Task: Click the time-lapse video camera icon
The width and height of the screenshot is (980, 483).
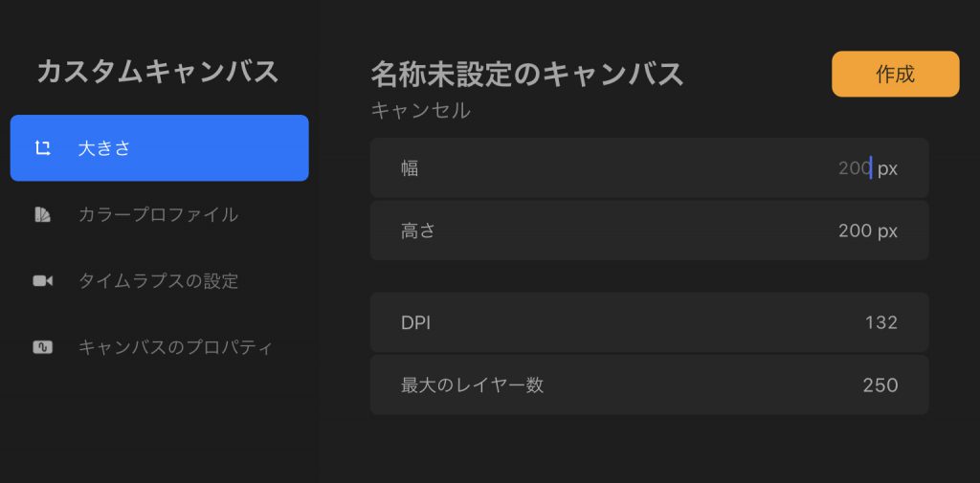Action: tap(42, 281)
